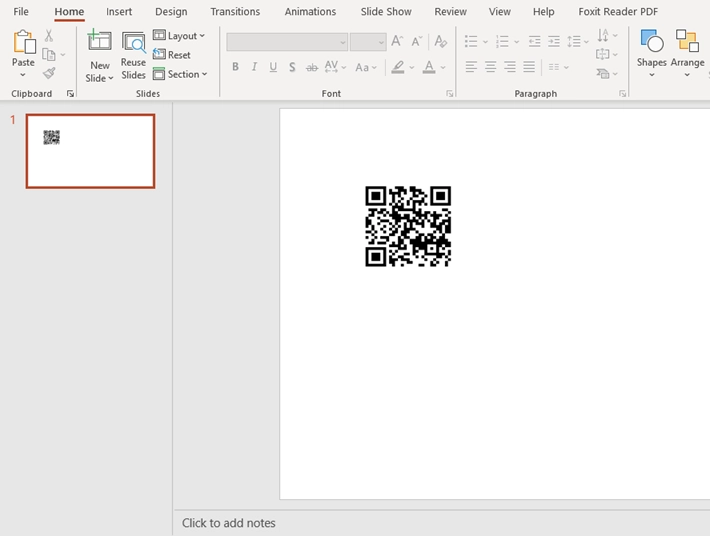Open the Layout dropdown
This screenshot has width=710, height=536.
(179, 36)
